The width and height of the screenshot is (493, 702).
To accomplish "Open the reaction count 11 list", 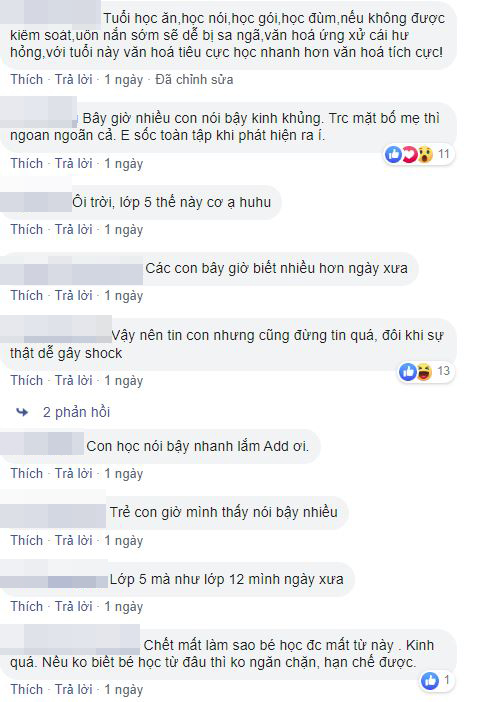I will (x=443, y=154).
